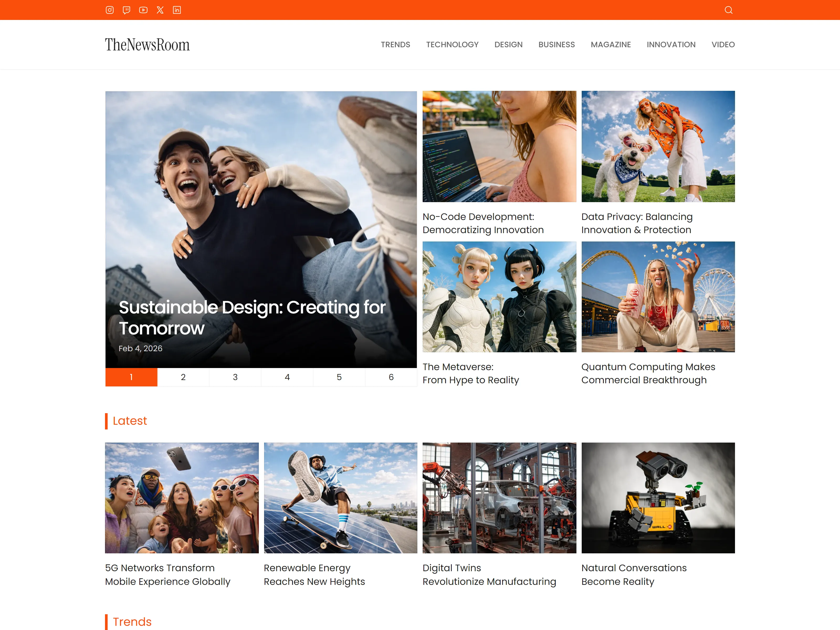Read No-Code Development: Democratizing Innovation title
This screenshot has width=840, height=630.
483,223
